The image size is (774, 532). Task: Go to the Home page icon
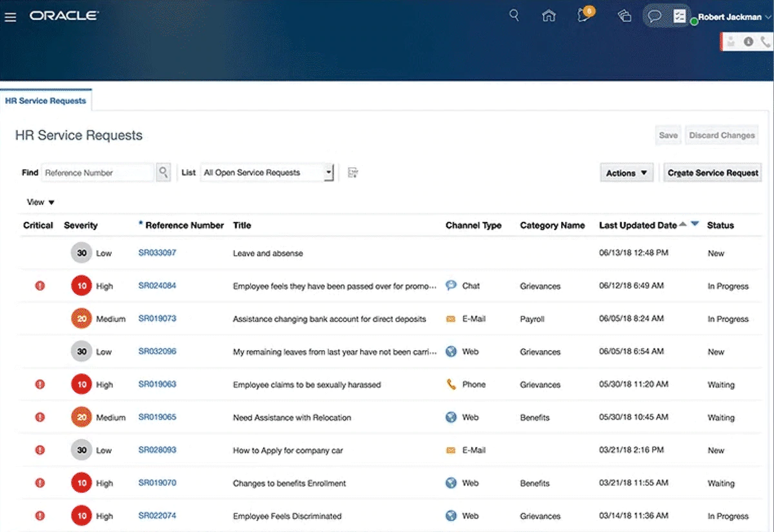549,16
